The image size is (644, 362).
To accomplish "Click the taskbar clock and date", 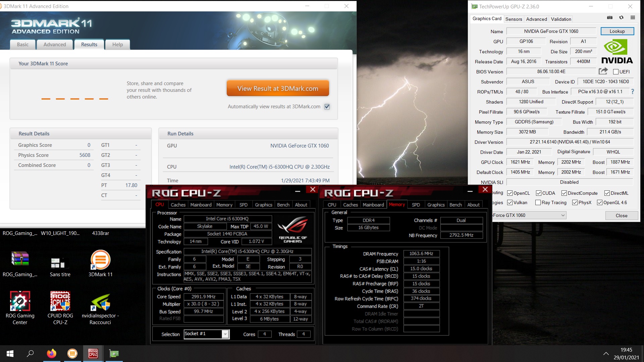I will click(x=626, y=354).
